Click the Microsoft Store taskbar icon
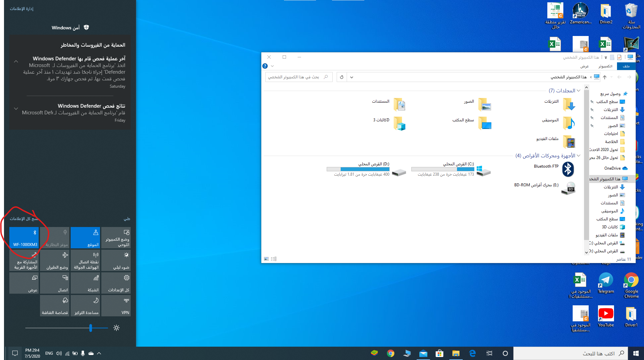 point(439,353)
